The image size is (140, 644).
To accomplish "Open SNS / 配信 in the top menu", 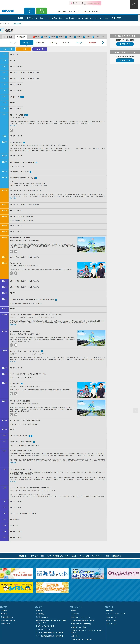I will [62, 11].
